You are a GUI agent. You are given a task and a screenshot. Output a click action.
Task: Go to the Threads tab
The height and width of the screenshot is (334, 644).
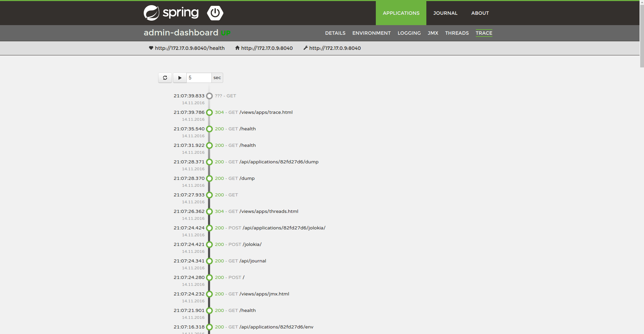click(x=457, y=33)
